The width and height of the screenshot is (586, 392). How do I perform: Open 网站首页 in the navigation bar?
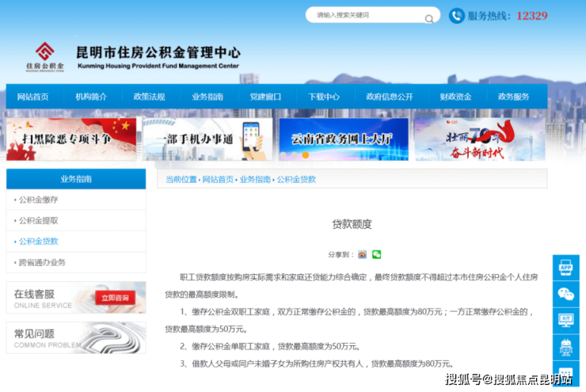click(33, 97)
